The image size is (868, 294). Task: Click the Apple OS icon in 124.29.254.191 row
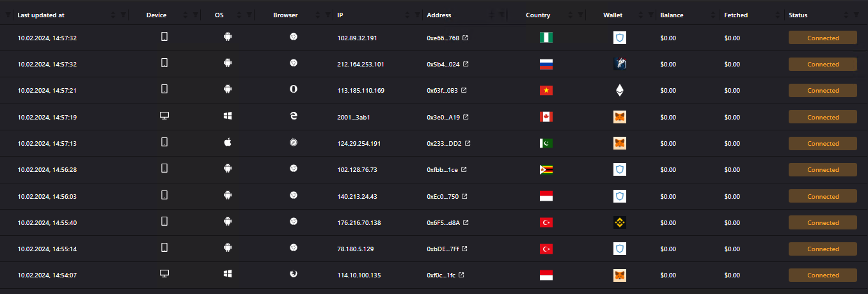[x=227, y=143]
